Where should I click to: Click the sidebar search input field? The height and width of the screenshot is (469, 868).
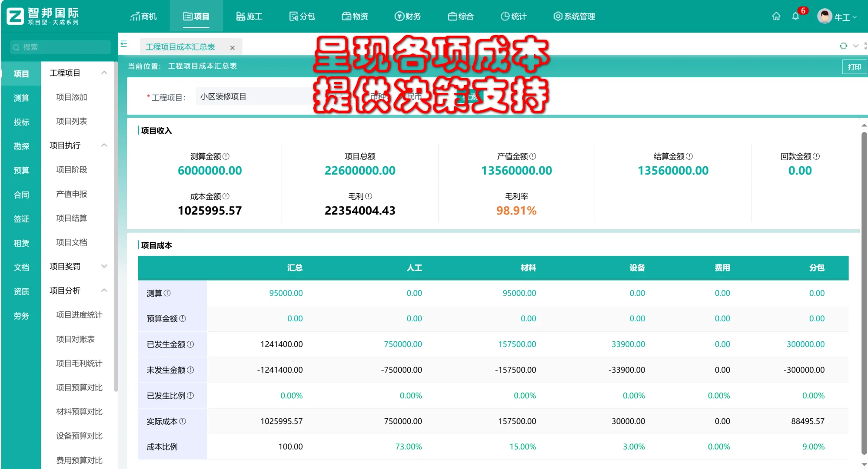tap(60, 46)
